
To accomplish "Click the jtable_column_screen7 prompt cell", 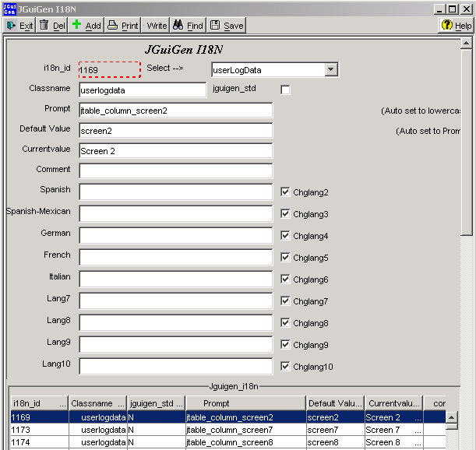I will [x=246, y=430].
